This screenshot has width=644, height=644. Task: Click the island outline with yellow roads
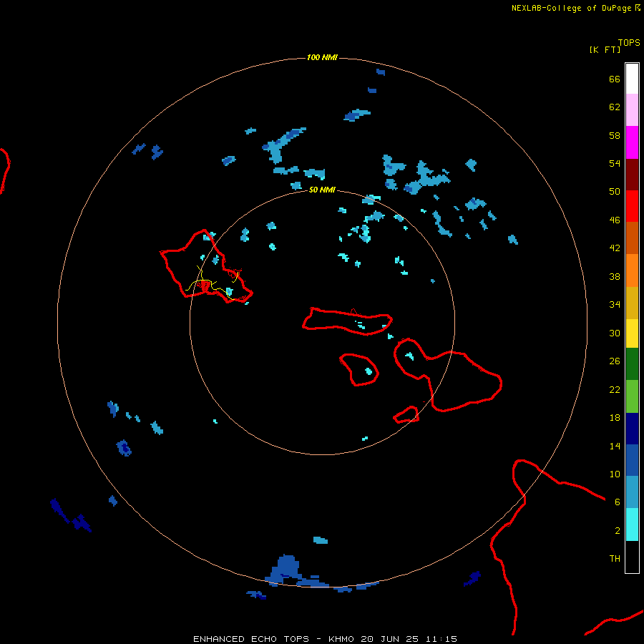205,267
